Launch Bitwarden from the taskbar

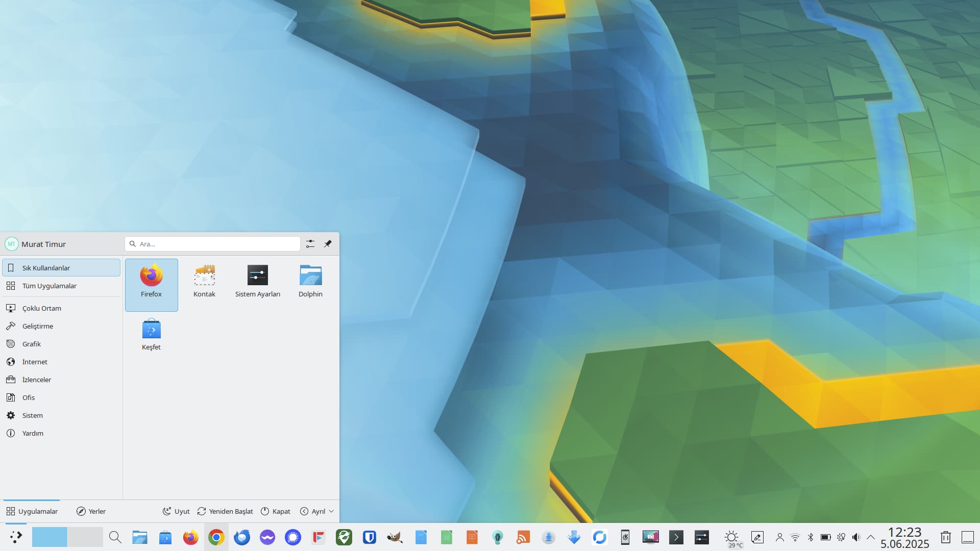tap(370, 537)
